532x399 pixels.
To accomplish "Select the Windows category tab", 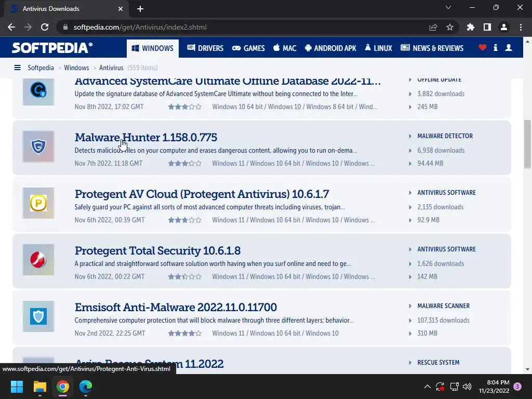I will 153,48.
